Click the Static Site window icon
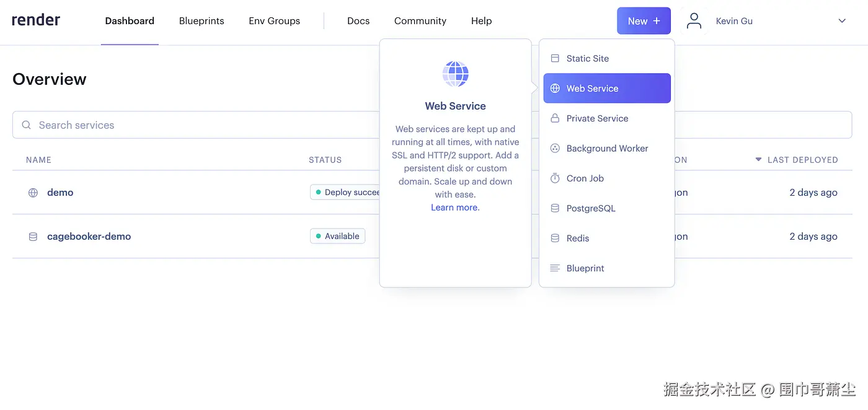Screen dimensions: 868x410 tap(555, 58)
